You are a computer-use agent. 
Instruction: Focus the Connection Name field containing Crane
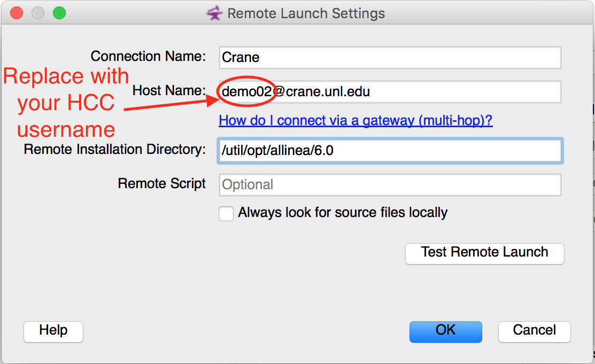pyautogui.click(x=390, y=58)
